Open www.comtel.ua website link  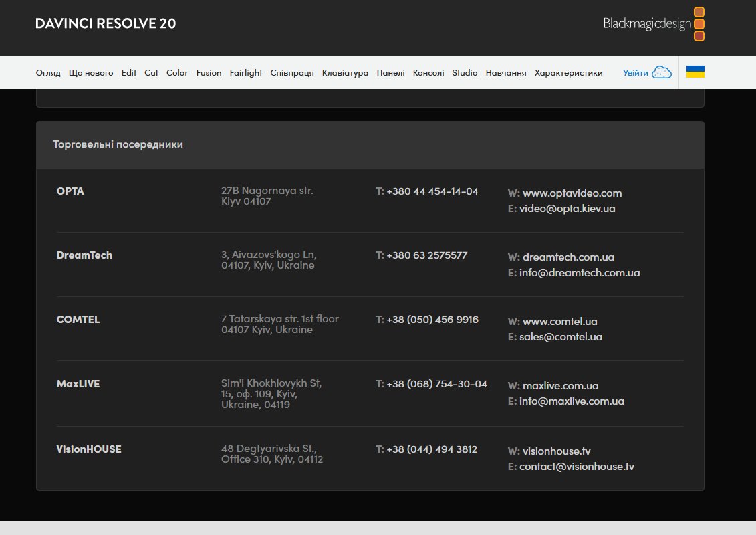(x=559, y=321)
